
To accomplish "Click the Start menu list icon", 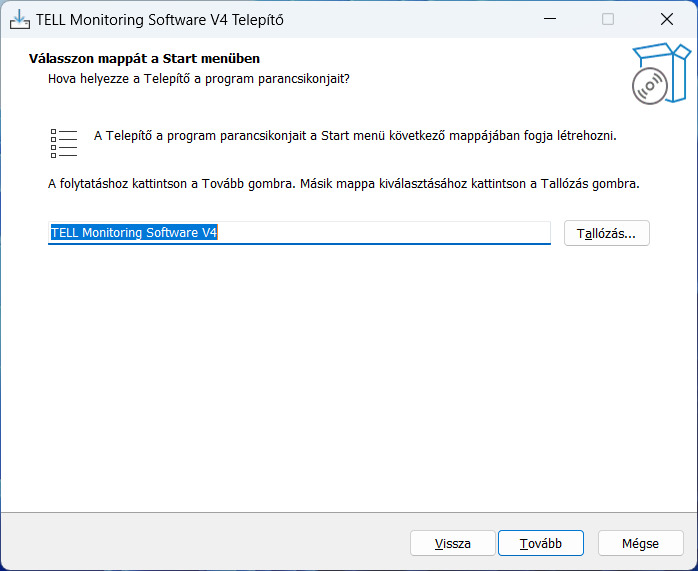I will pos(64,143).
